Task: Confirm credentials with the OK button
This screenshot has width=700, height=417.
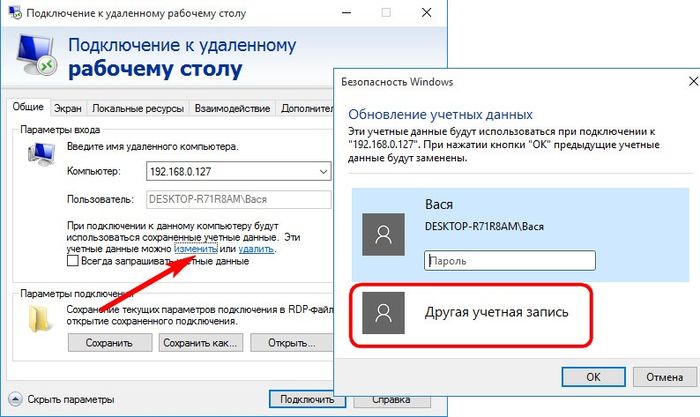Action: point(592,377)
